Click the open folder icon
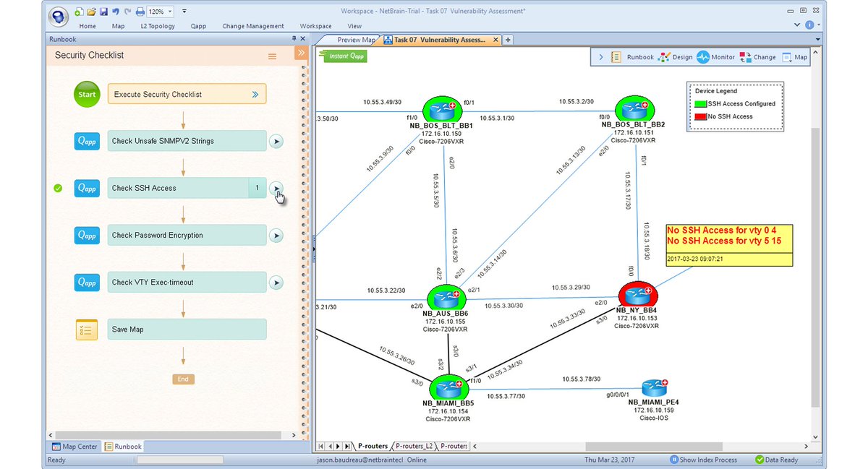Screen dimensions: 868x469 (91, 12)
